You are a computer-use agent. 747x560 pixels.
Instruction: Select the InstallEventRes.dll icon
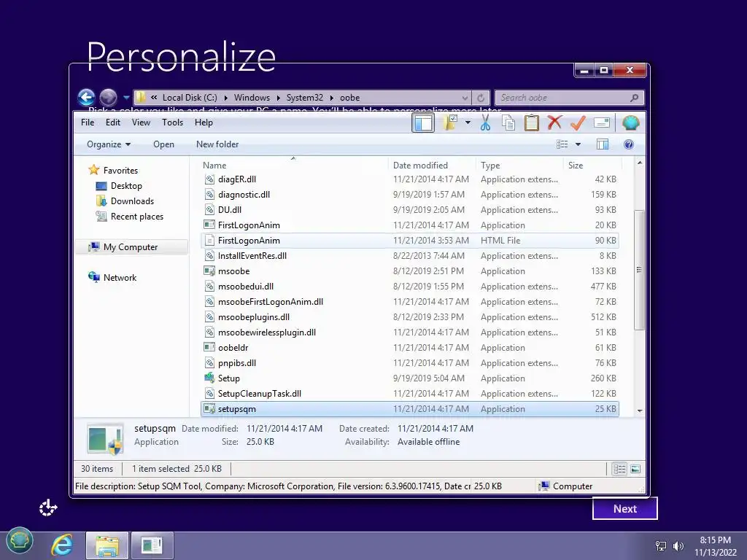click(209, 256)
